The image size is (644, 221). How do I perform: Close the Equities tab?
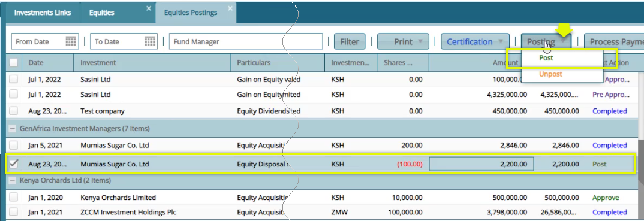click(x=148, y=8)
